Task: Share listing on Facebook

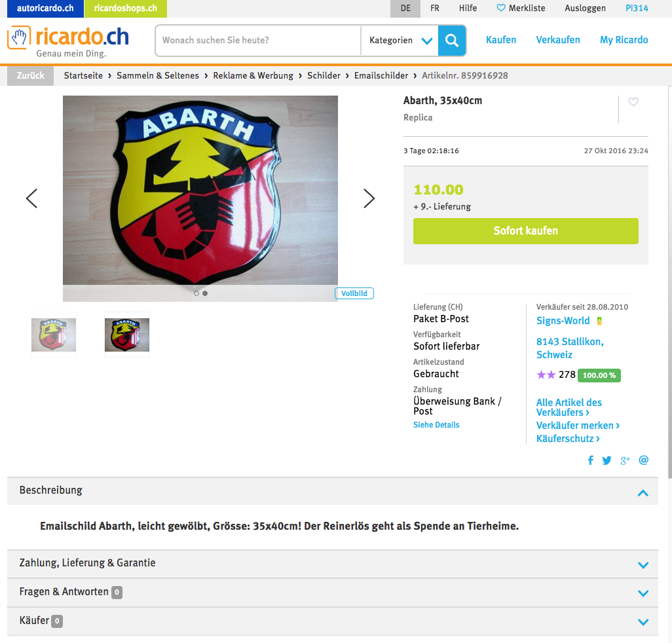Action: pyautogui.click(x=591, y=460)
